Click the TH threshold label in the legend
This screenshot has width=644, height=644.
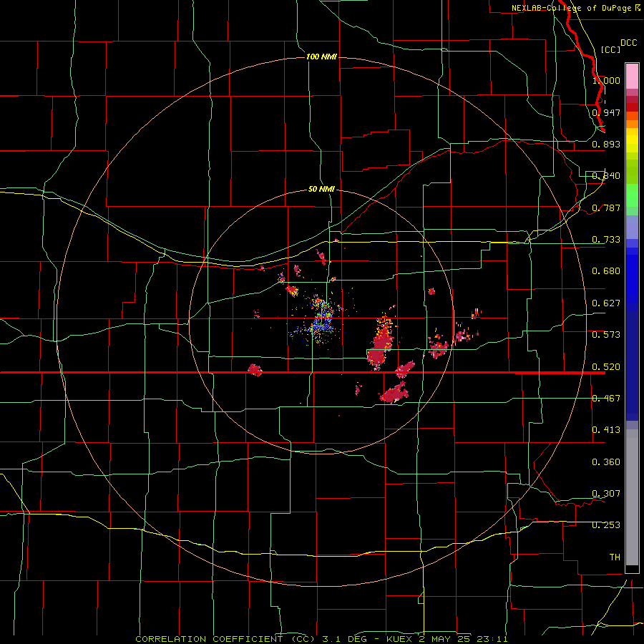pos(615,557)
